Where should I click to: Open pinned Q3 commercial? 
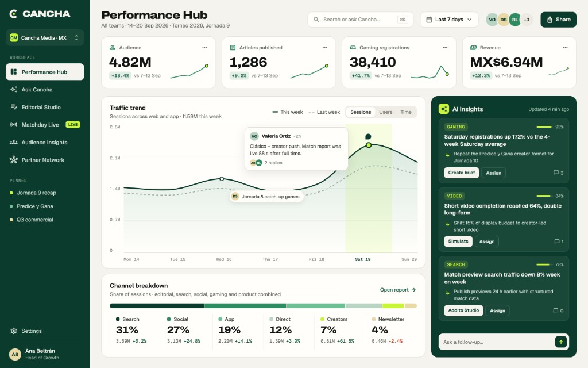(35, 220)
